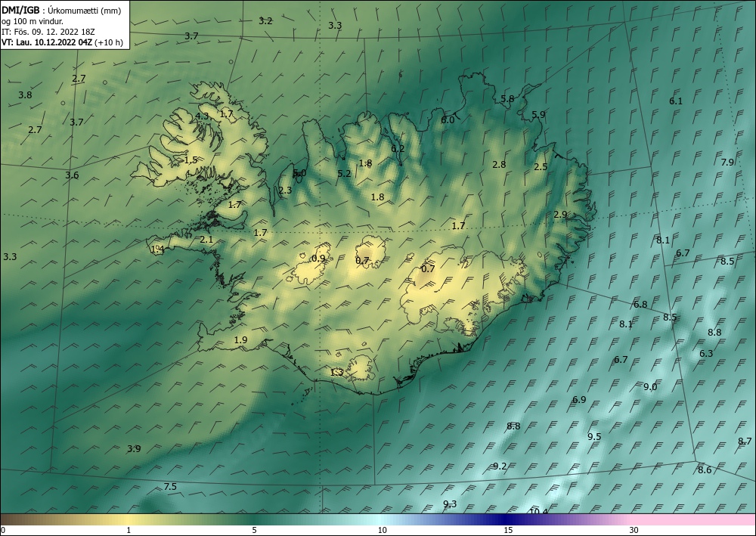Click the 2.1 value on Snæfellsnes
Screen dimensions: 756x536
pyautogui.click(x=206, y=240)
